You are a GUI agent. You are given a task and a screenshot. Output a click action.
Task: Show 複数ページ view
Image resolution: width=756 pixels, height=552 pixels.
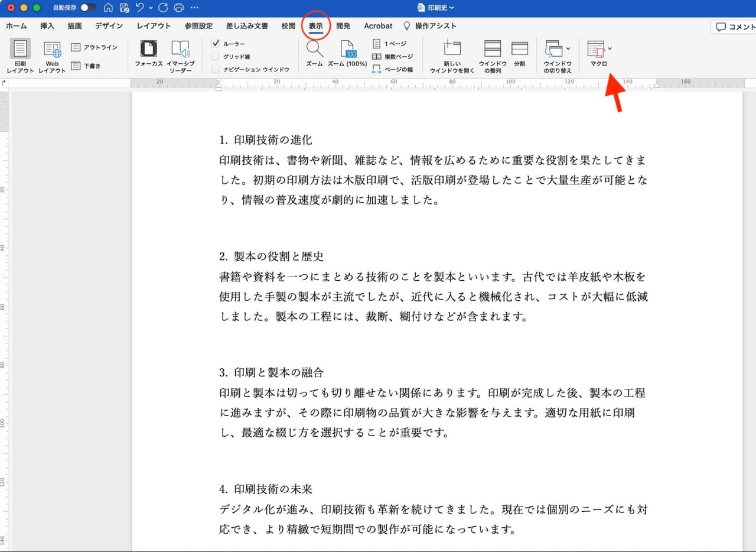[392, 57]
